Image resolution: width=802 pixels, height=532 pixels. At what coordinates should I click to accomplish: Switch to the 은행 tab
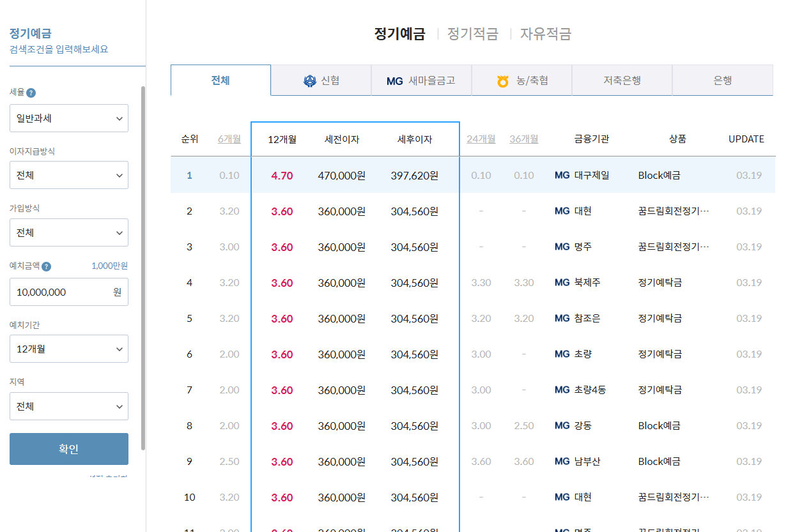click(722, 80)
